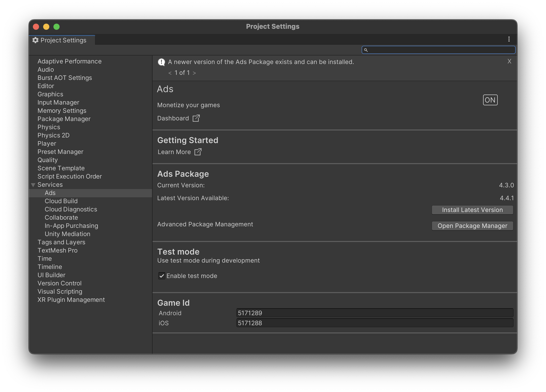This screenshot has height=392, width=546.
Task: Open Learn More external link icon
Action: coord(198,152)
